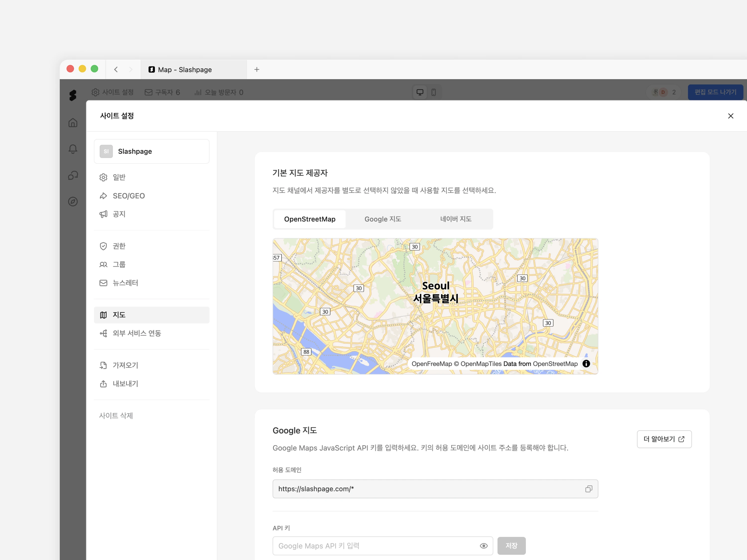
Task: Select 네이버 지도 provider tab
Action: (x=456, y=219)
